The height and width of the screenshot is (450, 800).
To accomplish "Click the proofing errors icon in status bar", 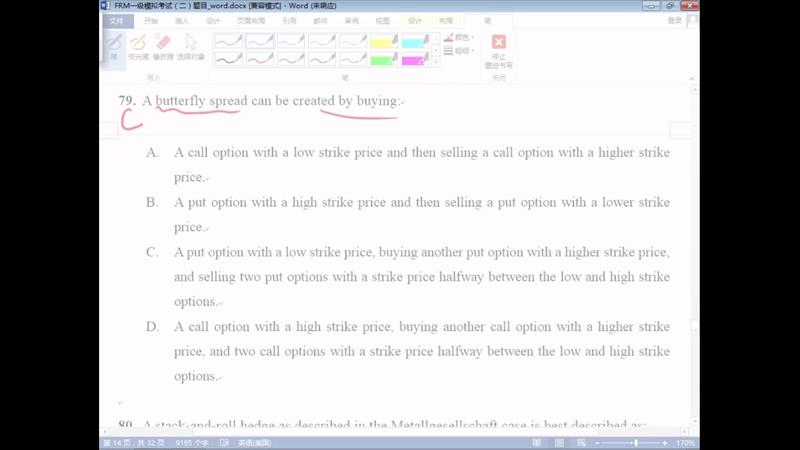I will 224,443.
